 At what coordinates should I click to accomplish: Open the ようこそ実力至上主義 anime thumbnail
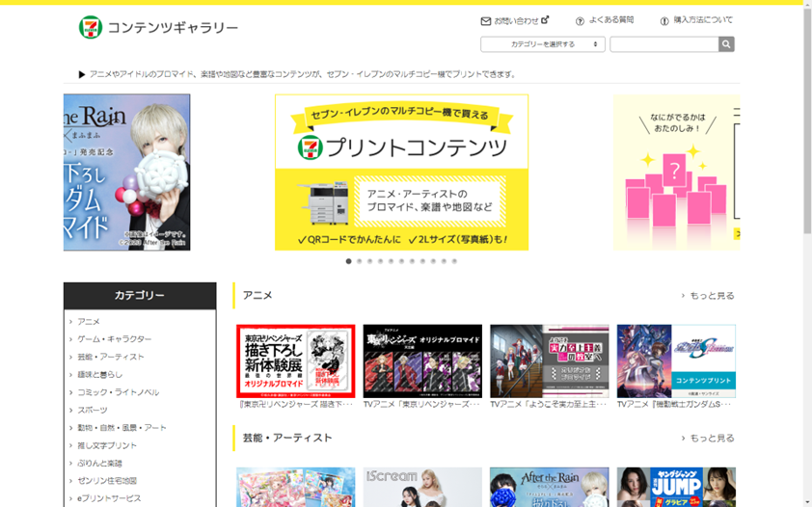pyautogui.click(x=549, y=361)
